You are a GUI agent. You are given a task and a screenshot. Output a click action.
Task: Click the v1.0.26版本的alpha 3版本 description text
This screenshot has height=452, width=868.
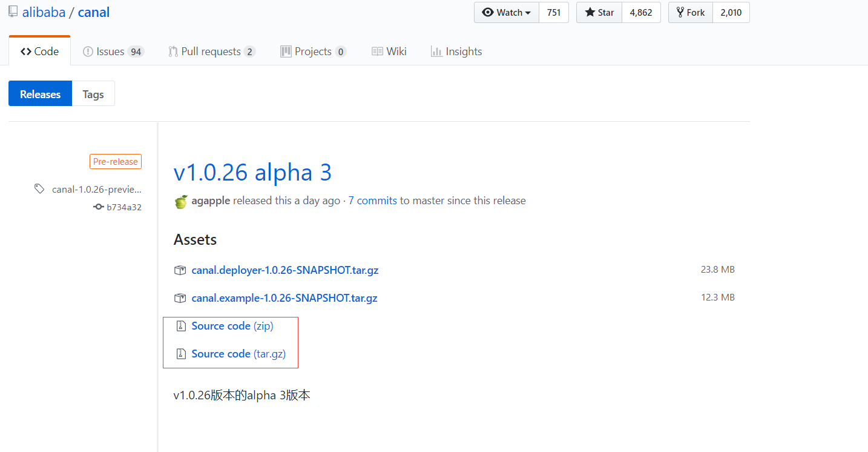(x=242, y=396)
